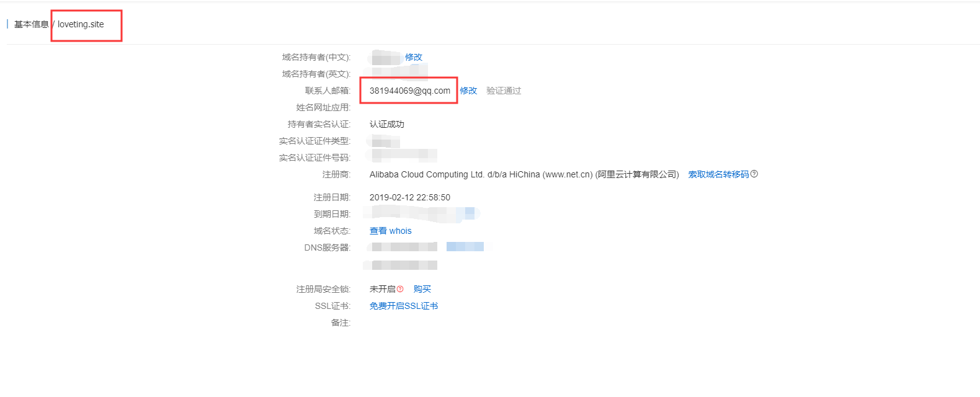Click the 注册局安全锁 field label
The image size is (980, 397).
coord(323,289)
